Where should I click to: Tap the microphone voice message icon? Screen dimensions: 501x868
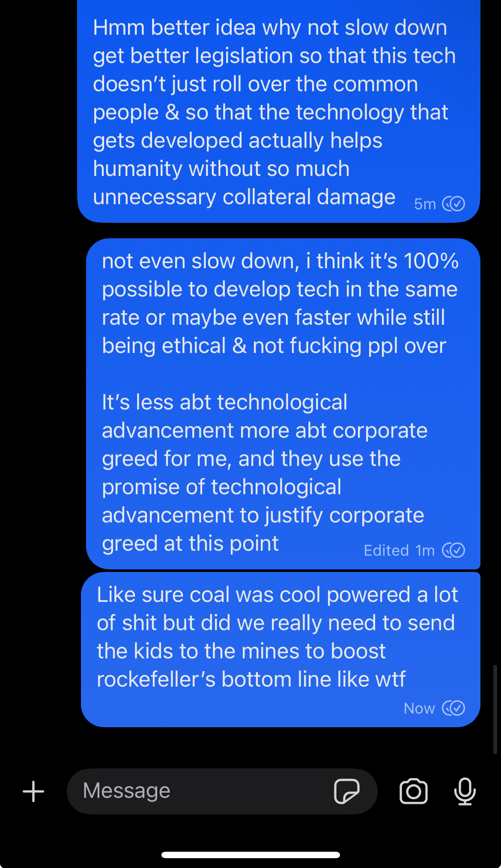(x=465, y=791)
